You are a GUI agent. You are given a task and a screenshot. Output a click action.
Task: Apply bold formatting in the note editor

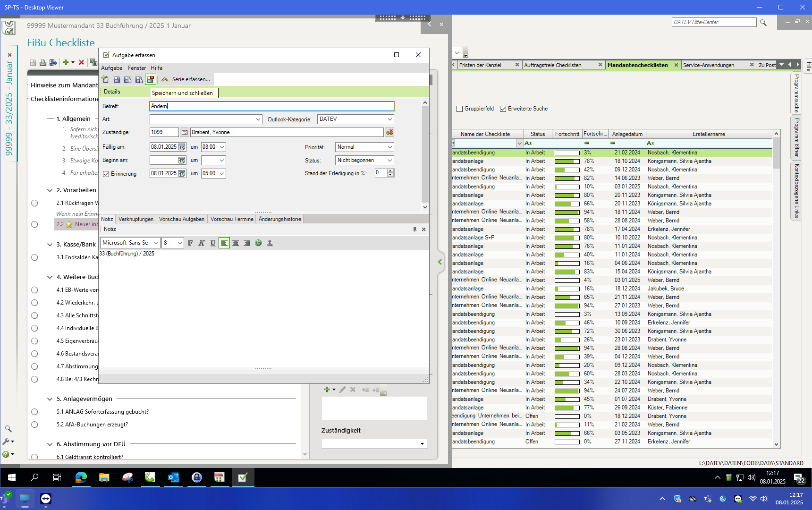tap(190, 243)
